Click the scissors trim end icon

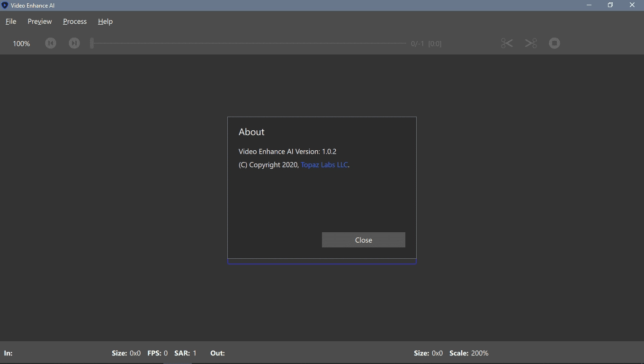[x=531, y=43]
